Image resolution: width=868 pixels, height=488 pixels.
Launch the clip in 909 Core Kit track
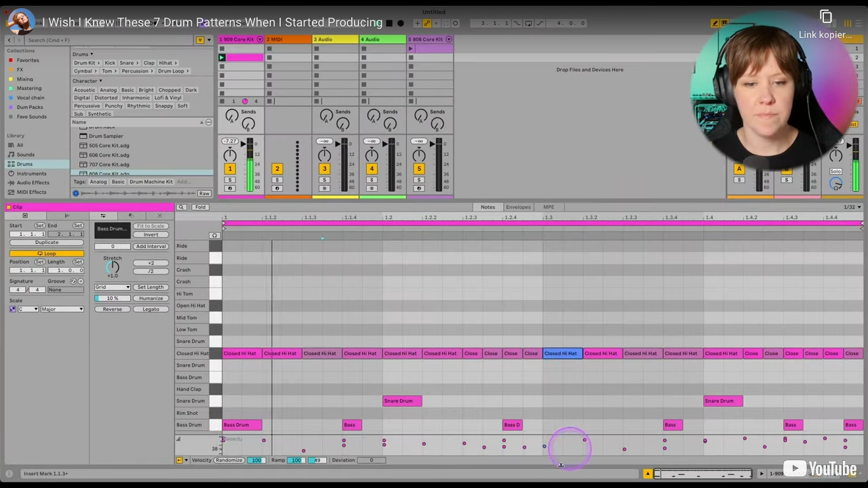222,58
